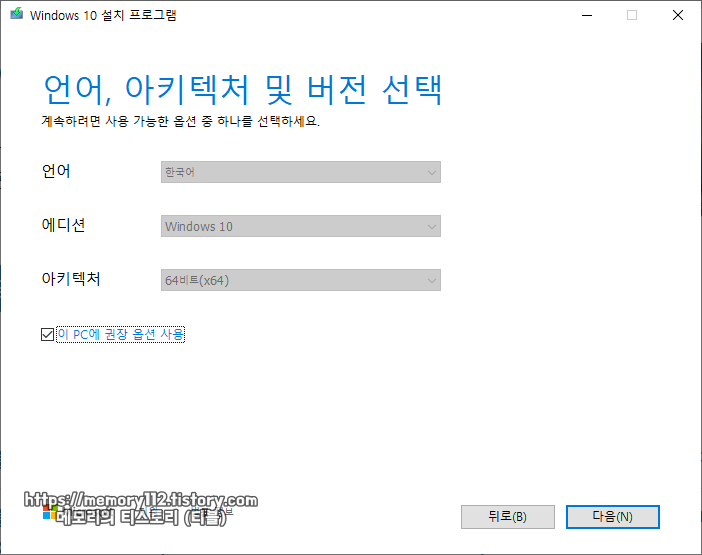The height and width of the screenshot is (555, 702).
Task: Click the instruction text '계속하려면 사용 가능한 옵션'
Action: [x=119, y=121]
